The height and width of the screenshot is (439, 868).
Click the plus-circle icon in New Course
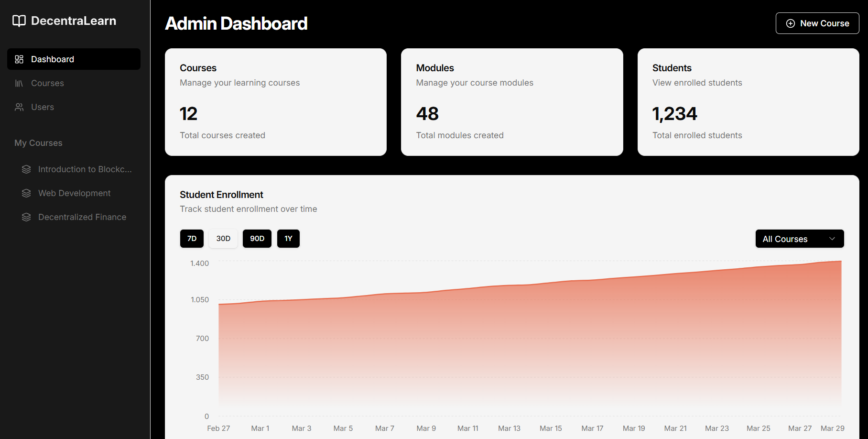pos(791,23)
